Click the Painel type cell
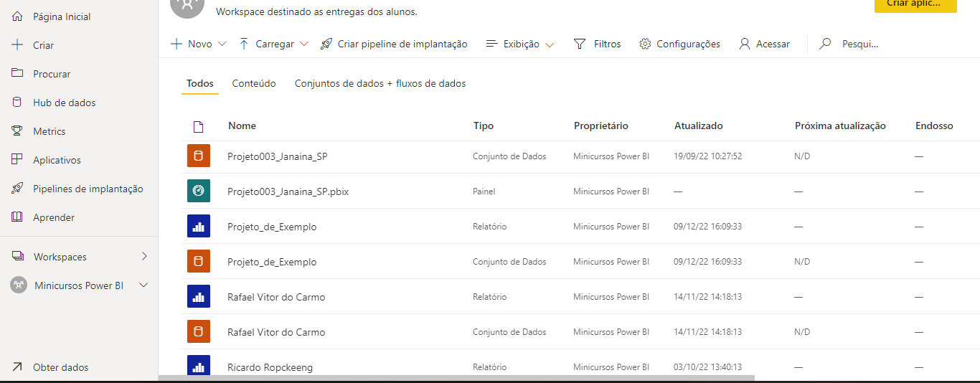Screen dimensions: 980x383 (x=484, y=191)
